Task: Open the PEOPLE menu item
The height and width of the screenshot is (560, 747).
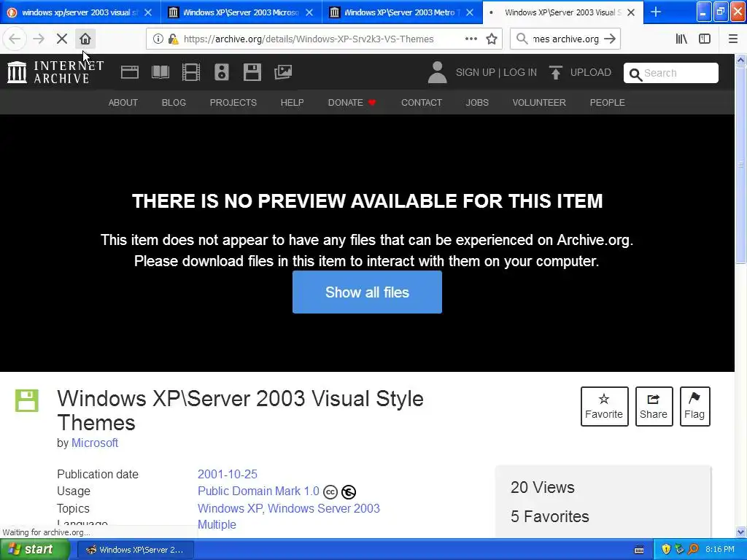Action: (607, 102)
